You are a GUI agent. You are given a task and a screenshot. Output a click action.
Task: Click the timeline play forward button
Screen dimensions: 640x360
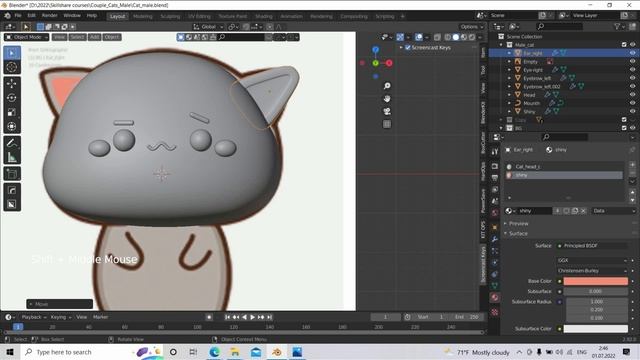[252, 317]
